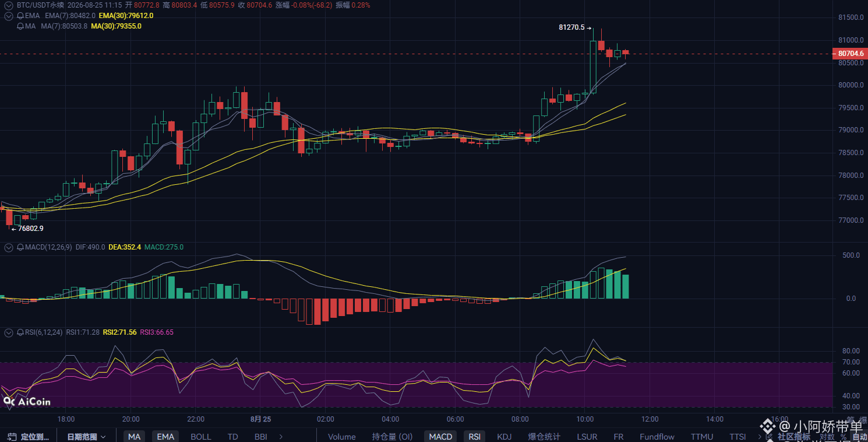This screenshot has width=868, height=442.
Task: Enable the TD indicator
Action: point(233,436)
